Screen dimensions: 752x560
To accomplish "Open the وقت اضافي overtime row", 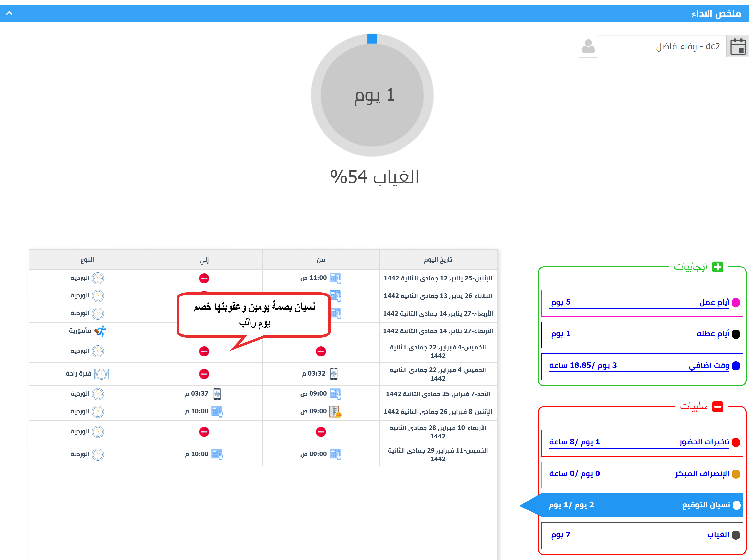I will coord(642,366).
